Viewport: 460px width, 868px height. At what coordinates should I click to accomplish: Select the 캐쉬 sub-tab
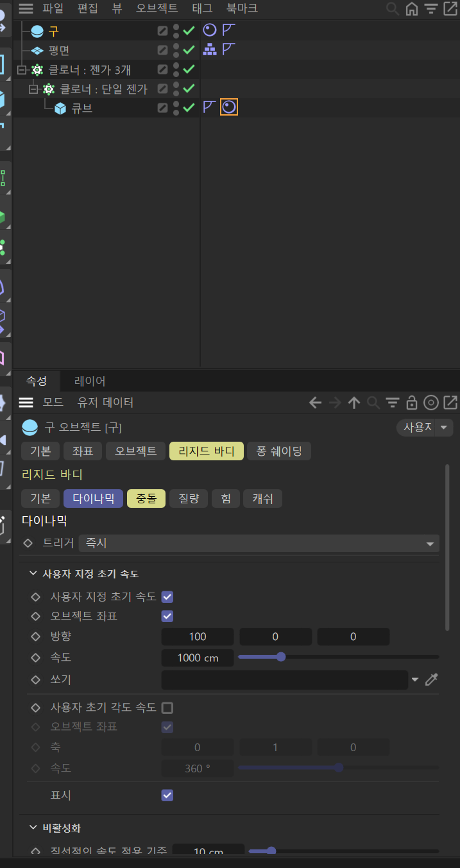pos(263,499)
